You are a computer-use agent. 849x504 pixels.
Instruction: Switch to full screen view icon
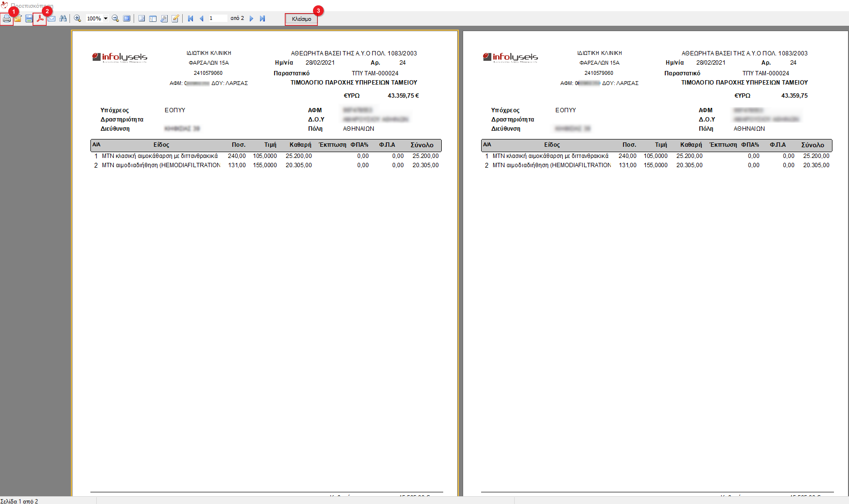(126, 19)
